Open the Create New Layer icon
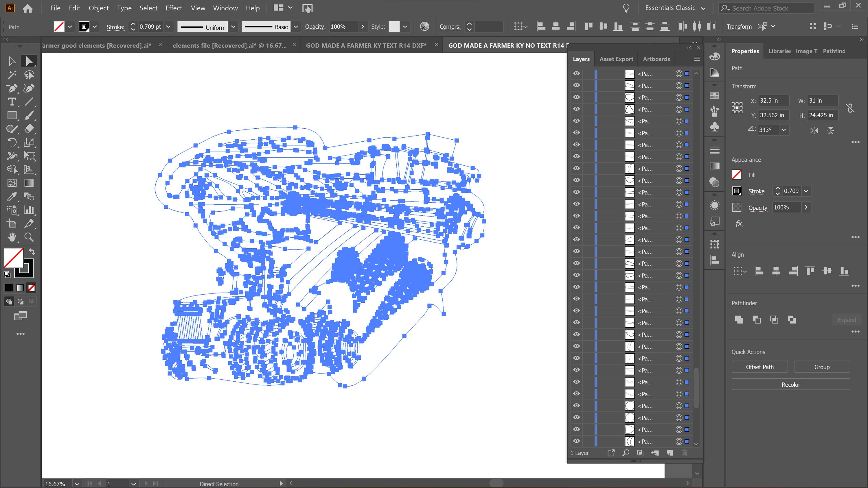Screen dimensions: 868x488 [x=670, y=453]
